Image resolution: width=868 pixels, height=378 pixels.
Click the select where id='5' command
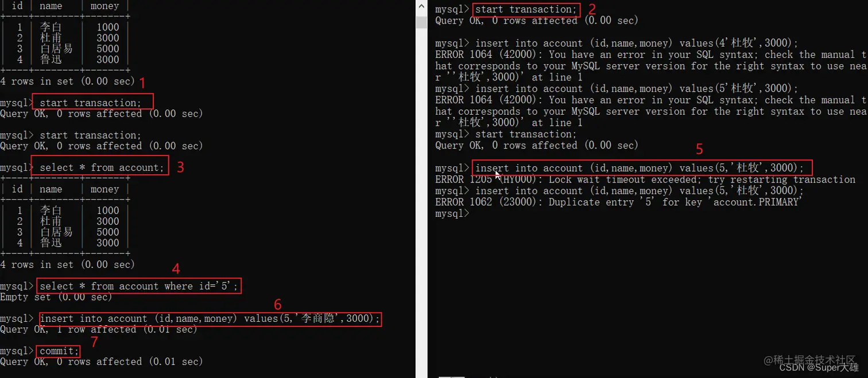(x=139, y=286)
